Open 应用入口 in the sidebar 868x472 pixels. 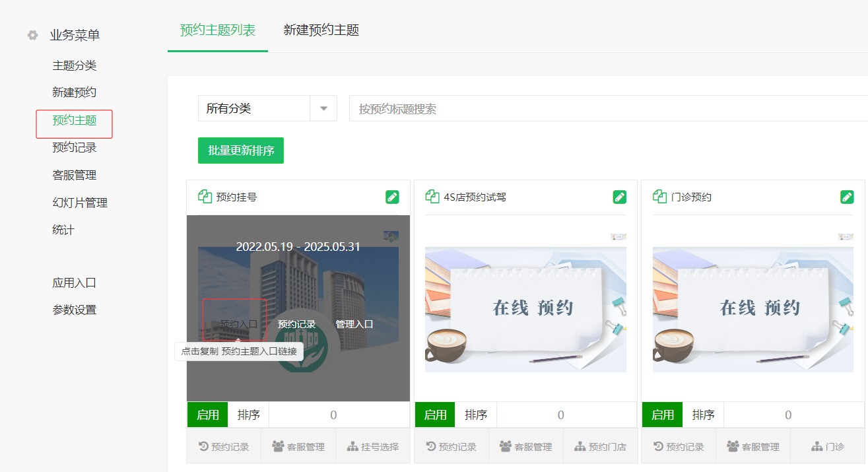click(75, 283)
